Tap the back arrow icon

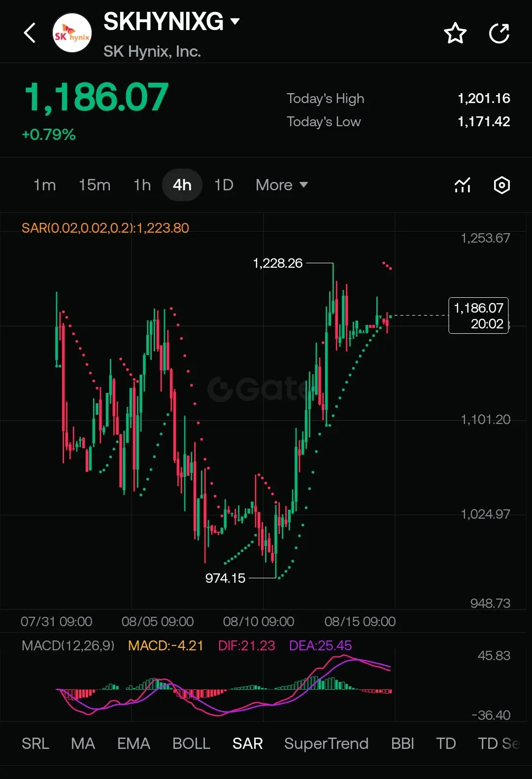point(30,33)
